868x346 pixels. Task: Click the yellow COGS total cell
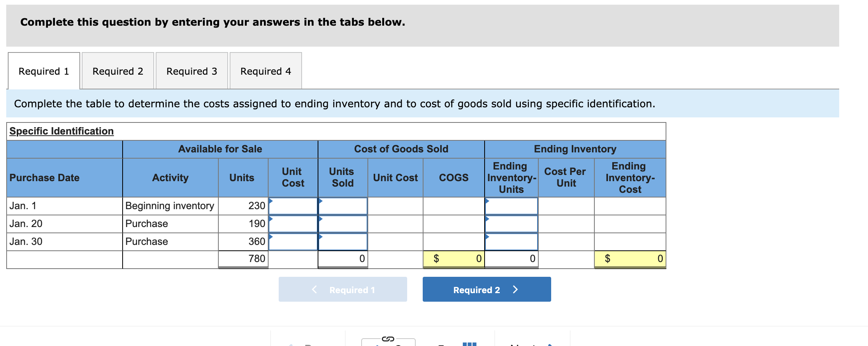coord(453,259)
